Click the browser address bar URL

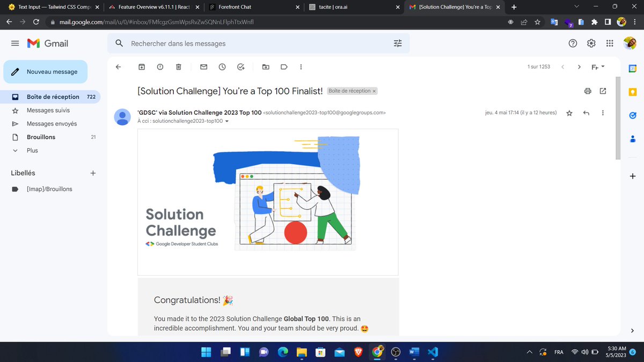156,22
